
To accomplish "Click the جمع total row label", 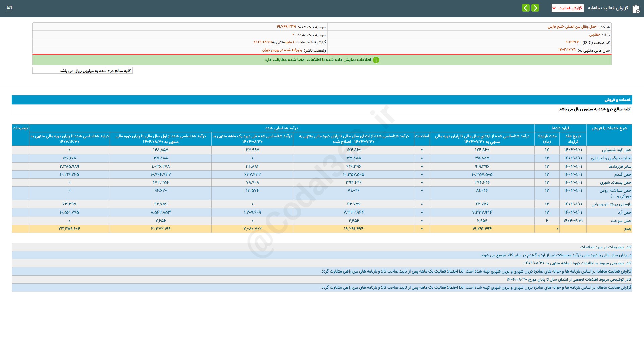I will pyautogui.click(x=627, y=229).
